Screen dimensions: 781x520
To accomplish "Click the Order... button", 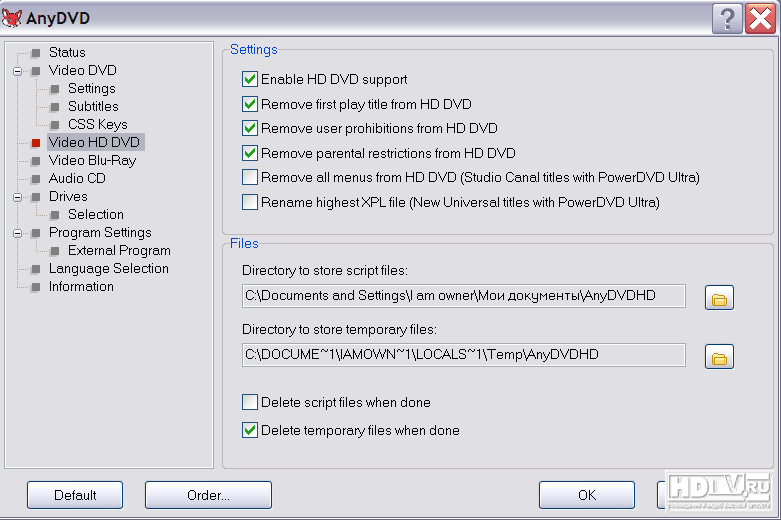I will (x=208, y=495).
